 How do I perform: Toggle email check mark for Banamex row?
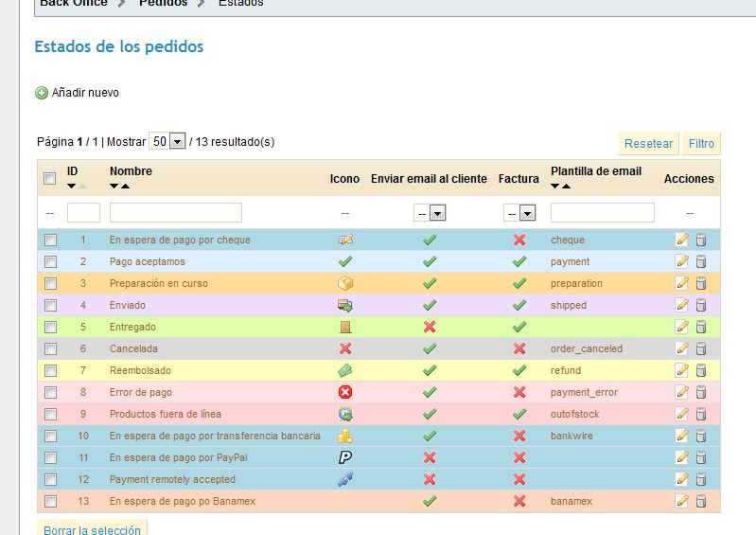430,501
